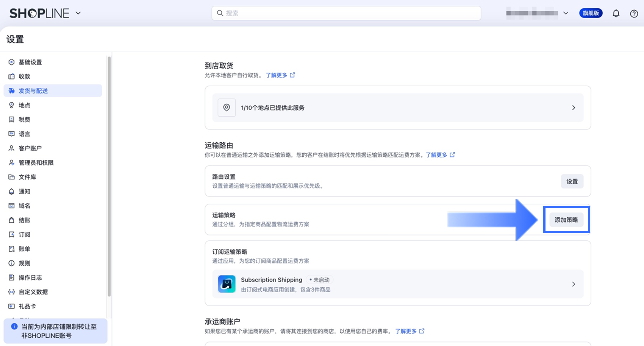Click the notification bell icon
644x346 pixels.
pyautogui.click(x=616, y=14)
